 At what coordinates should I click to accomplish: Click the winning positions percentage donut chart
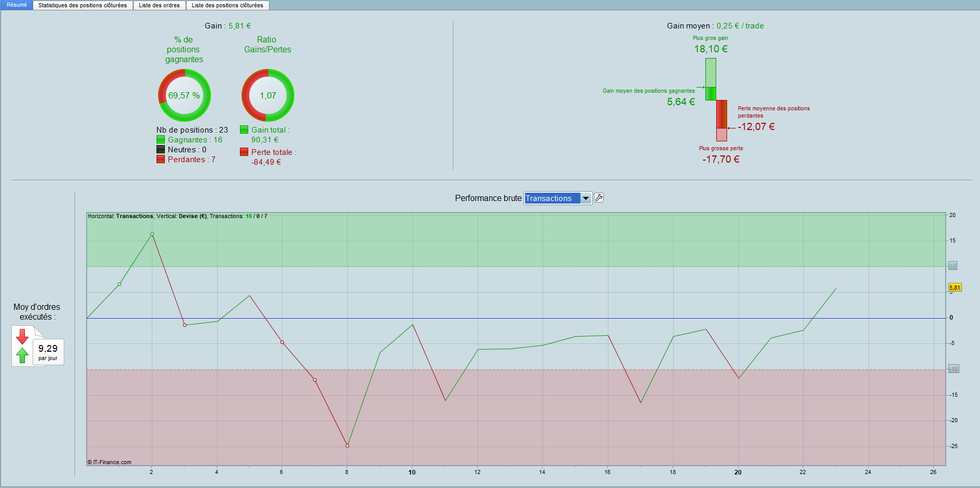184,95
